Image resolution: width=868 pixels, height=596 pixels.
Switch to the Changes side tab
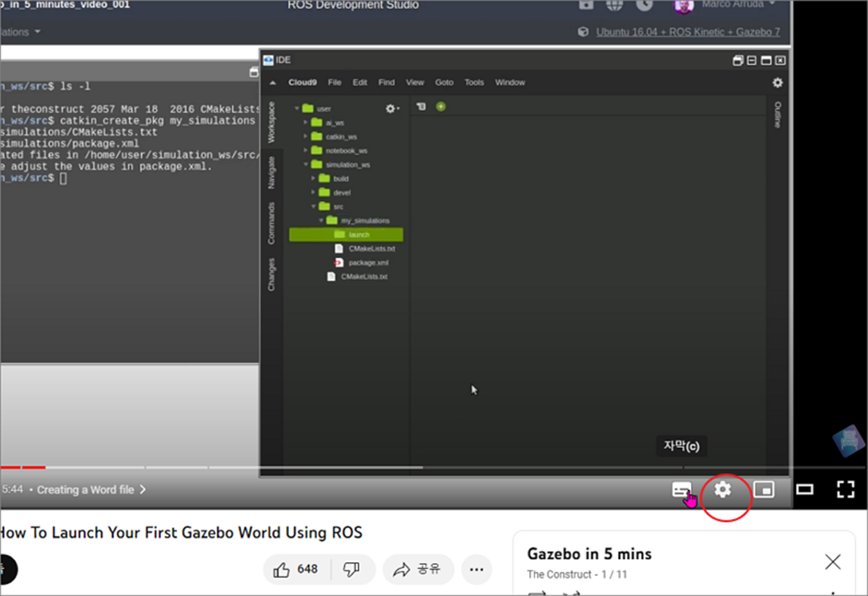272,274
